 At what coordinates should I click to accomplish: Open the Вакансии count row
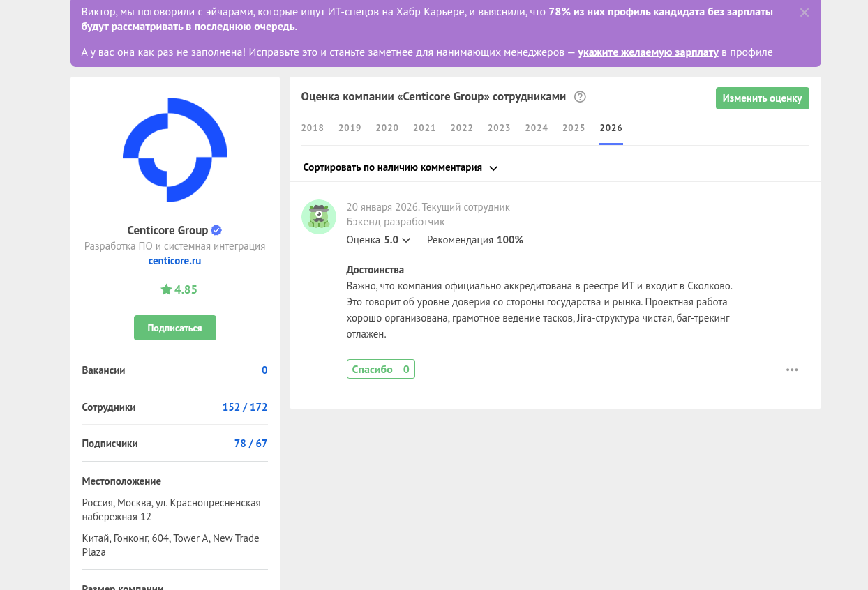[175, 370]
